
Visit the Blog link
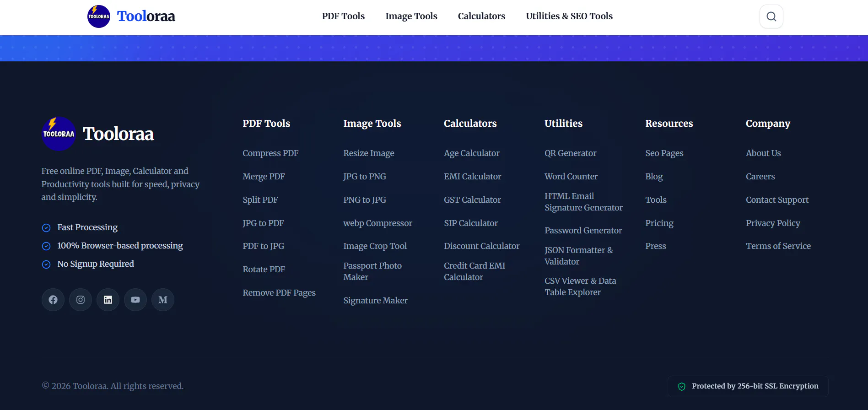click(654, 177)
